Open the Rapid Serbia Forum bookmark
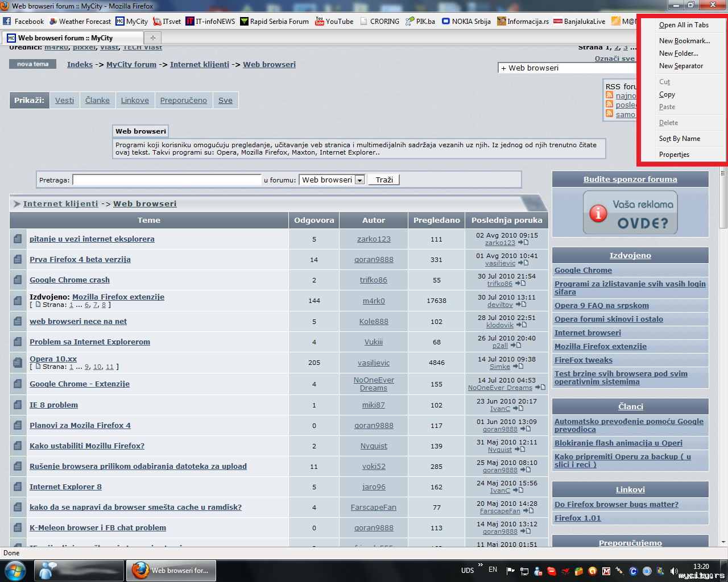The width and height of the screenshot is (728, 582). click(x=274, y=22)
